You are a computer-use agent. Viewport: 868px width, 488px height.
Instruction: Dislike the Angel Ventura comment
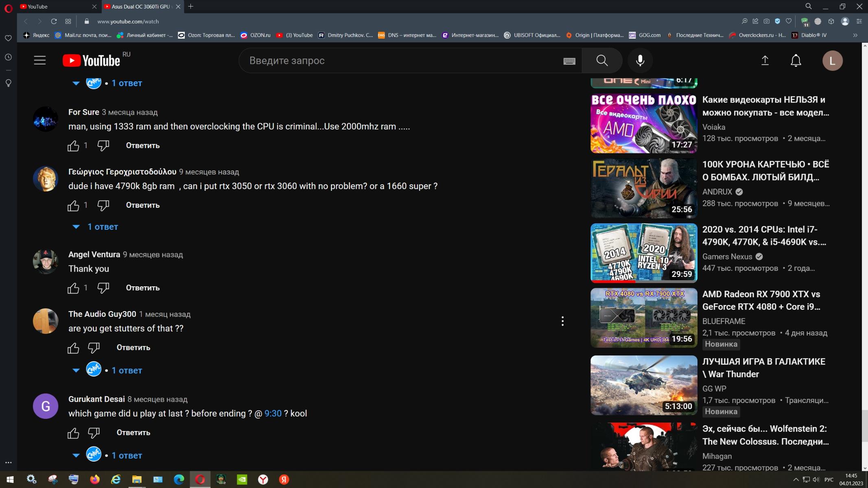[103, 288]
